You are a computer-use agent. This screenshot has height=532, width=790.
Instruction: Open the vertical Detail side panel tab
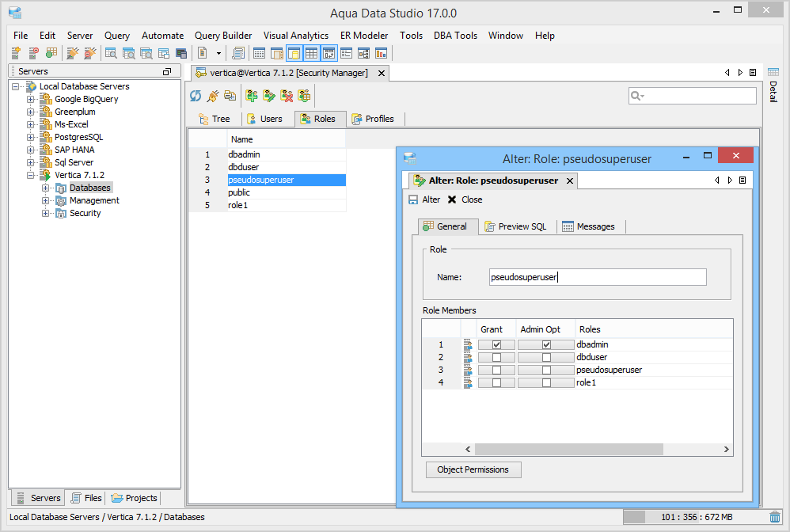point(773,85)
